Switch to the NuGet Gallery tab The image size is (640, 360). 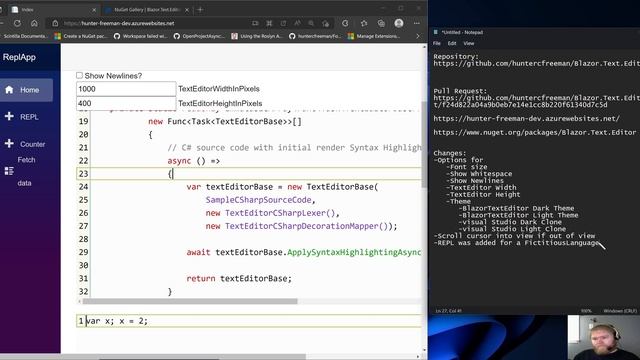coord(147,9)
